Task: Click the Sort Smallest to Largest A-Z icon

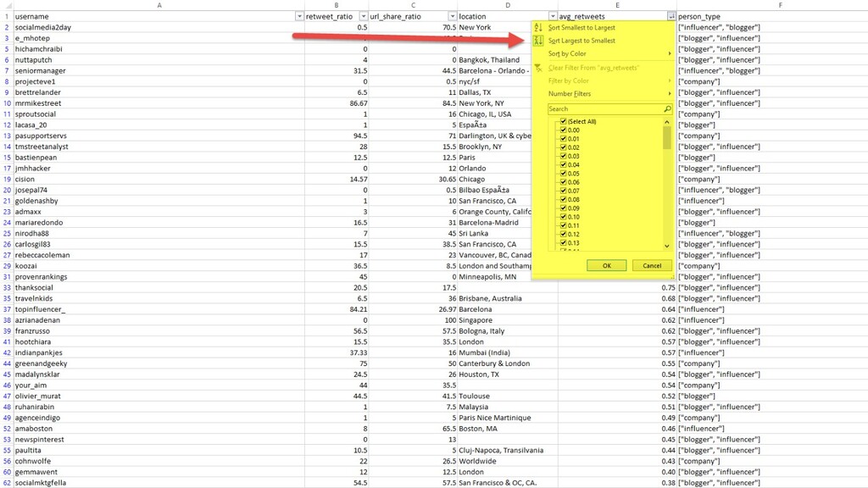Action: pos(538,27)
